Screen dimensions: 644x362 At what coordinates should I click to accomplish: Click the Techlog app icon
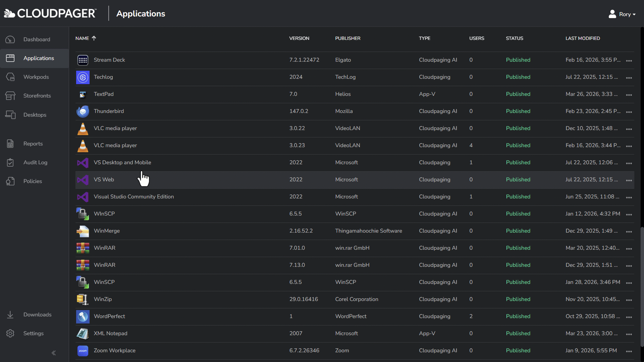(x=83, y=77)
